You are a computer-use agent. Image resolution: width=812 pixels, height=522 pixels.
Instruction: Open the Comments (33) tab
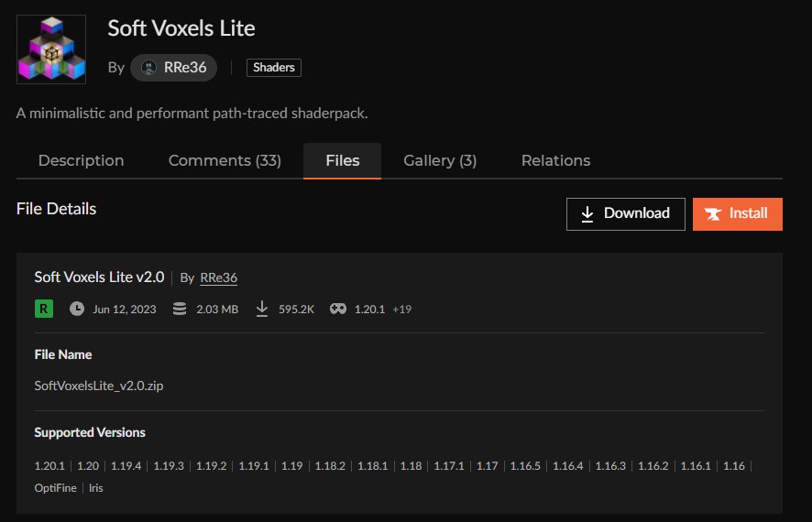click(225, 160)
